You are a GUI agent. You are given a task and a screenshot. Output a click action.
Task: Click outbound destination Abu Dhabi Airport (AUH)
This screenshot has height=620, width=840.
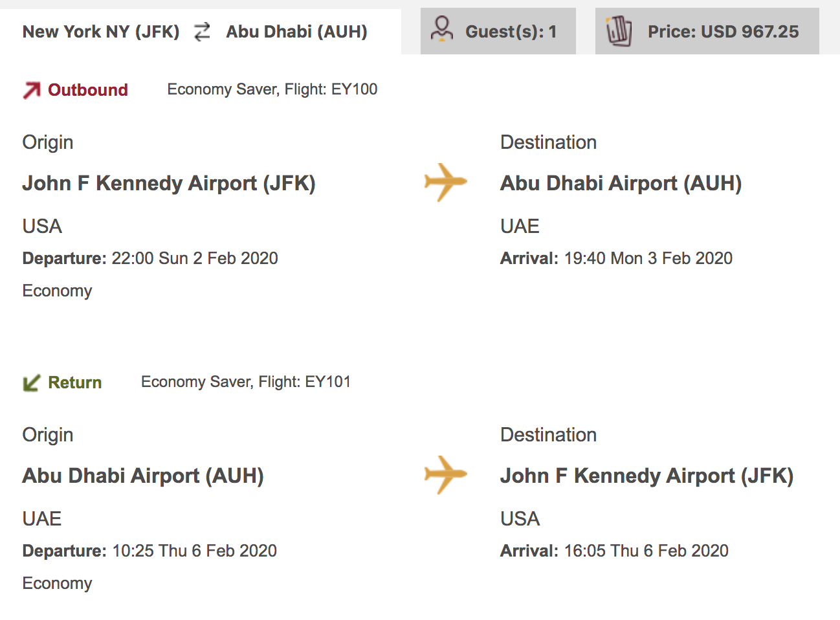tap(621, 183)
